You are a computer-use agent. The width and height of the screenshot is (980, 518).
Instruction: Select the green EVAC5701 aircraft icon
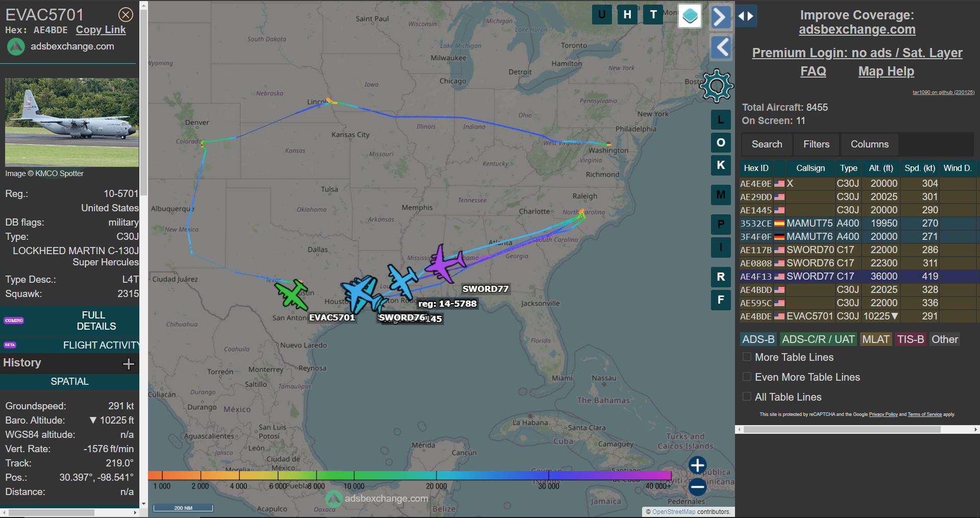pyautogui.click(x=292, y=294)
